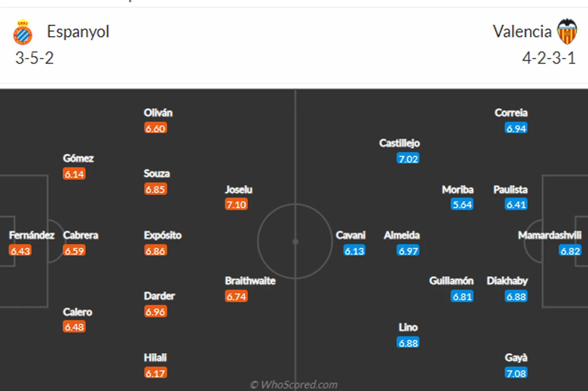Image resolution: width=588 pixels, height=391 pixels.
Task: Click the Espanyol club crest icon
Action: coord(23,32)
